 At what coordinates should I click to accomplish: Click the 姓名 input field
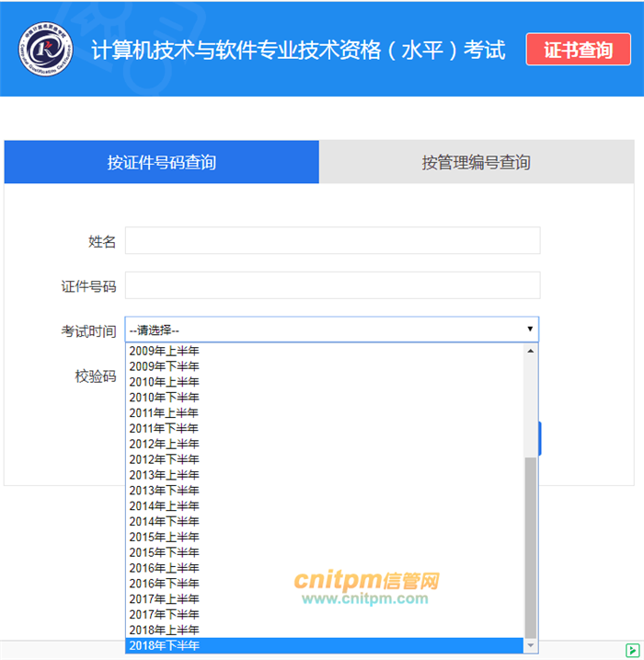[332, 241]
